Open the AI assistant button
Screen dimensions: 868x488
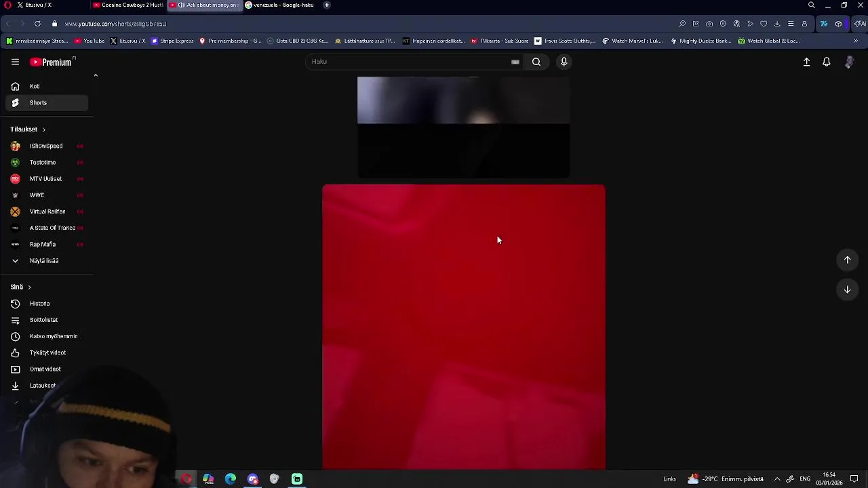pos(860,24)
